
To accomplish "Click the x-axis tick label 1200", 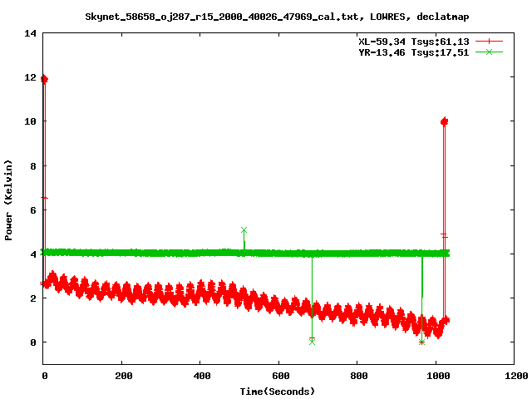I will (516, 376).
